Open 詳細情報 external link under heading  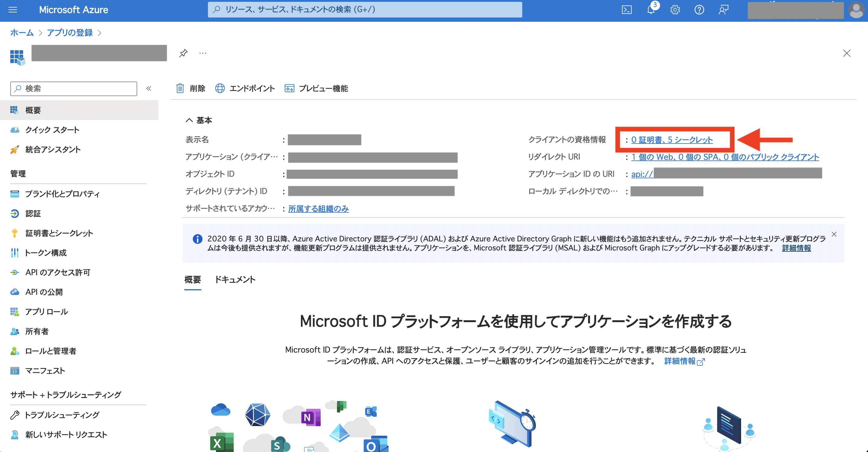click(684, 361)
